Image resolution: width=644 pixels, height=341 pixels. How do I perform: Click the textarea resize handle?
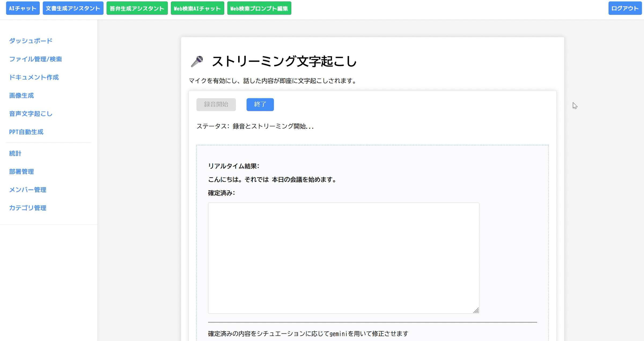(476, 310)
